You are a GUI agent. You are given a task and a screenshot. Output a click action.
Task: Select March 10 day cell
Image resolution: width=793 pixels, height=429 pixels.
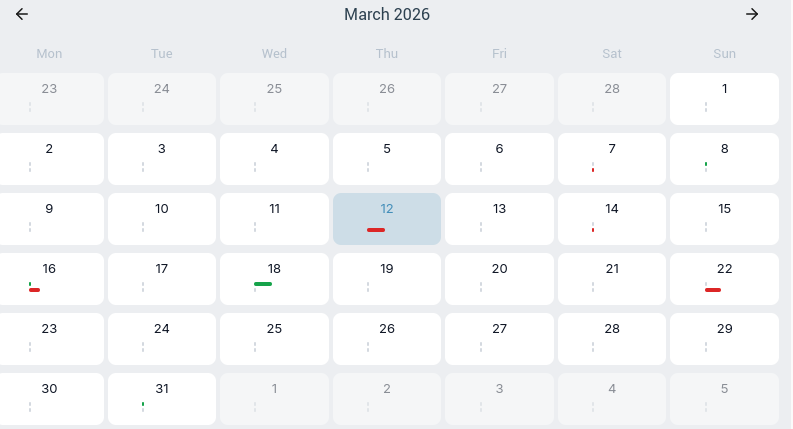coord(162,219)
